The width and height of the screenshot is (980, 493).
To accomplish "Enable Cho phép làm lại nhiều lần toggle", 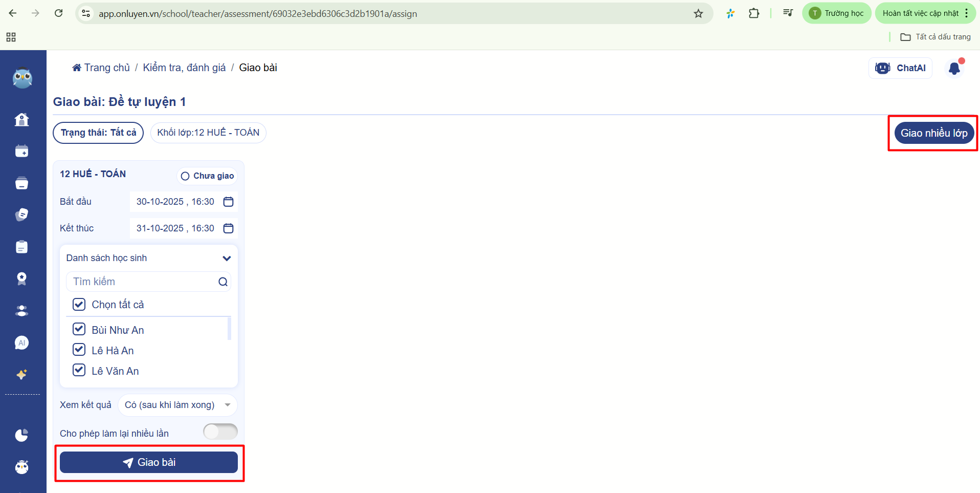I will click(220, 432).
